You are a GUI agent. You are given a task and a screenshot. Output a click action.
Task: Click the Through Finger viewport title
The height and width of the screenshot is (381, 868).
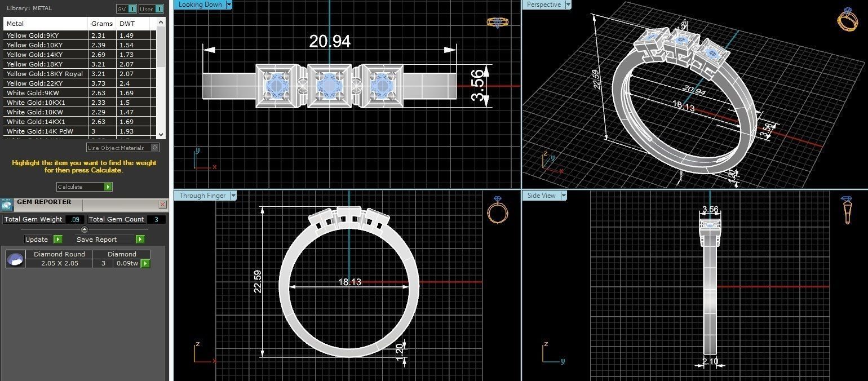tap(202, 196)
